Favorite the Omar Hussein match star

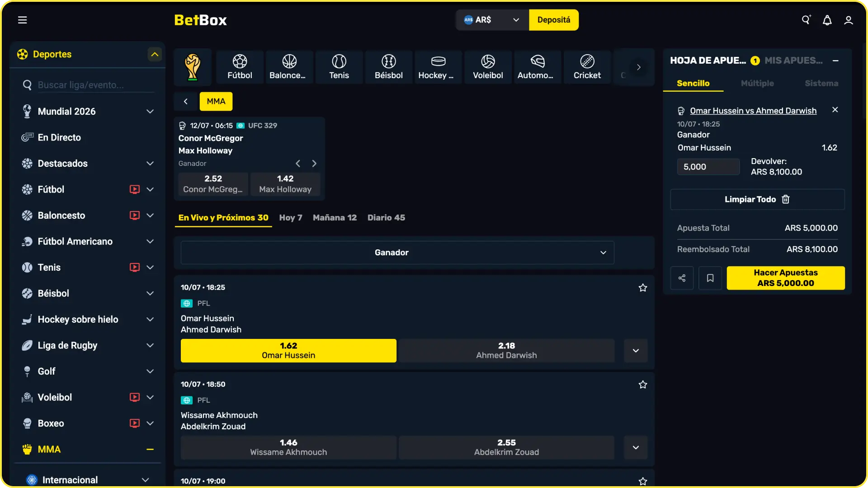[x=643, y=288]
